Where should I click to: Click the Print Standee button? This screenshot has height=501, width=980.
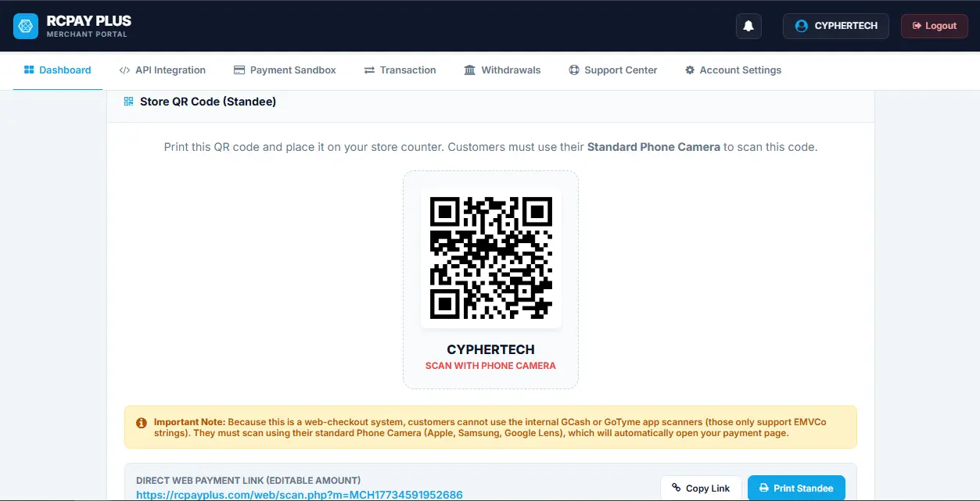point(796,488)
